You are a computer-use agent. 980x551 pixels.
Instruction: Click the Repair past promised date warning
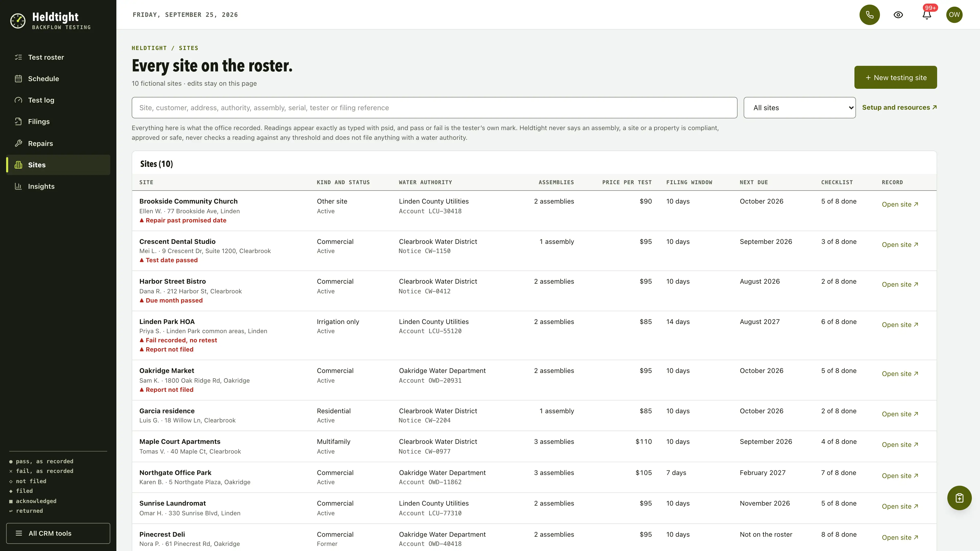[183, 221]
